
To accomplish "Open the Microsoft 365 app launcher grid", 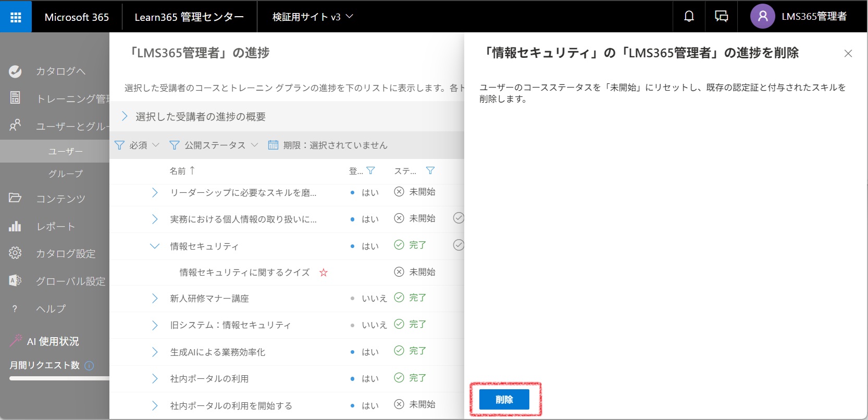I will click(x=16, y=17).
